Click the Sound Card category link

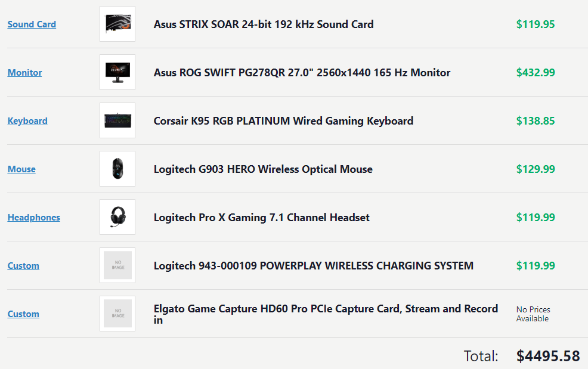click(32, 24)
